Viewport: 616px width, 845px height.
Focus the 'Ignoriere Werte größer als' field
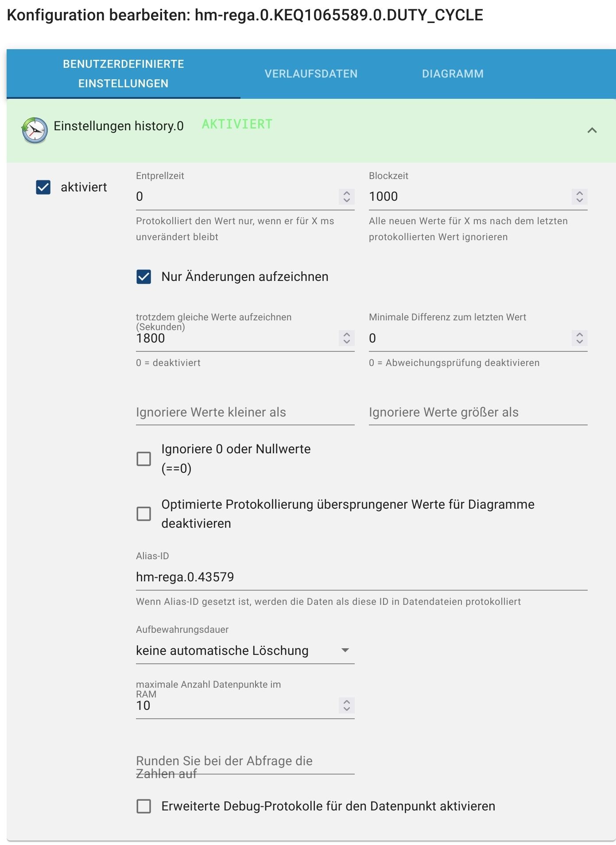click(478, 413)
